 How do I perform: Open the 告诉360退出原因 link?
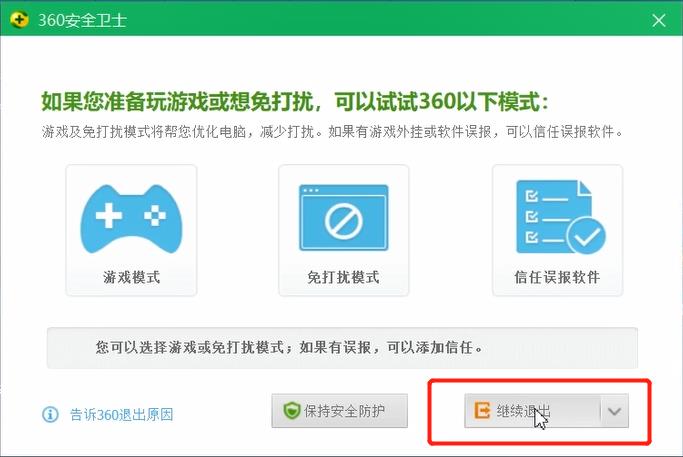[122, 414]
